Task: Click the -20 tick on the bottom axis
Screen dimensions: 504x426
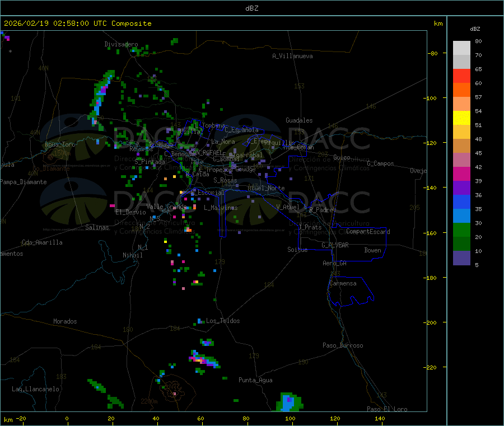Action: tap(21, 418)
